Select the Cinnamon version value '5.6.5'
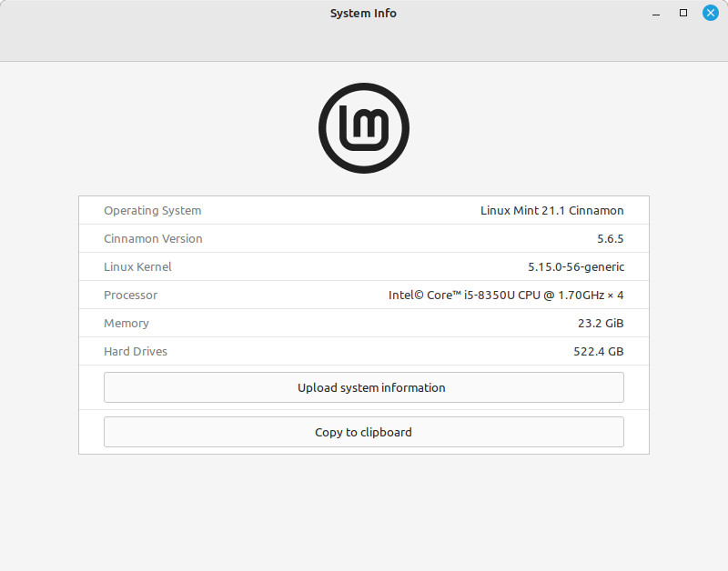Image resolution: width=728 pixels, height=571 pixels. 610,239
